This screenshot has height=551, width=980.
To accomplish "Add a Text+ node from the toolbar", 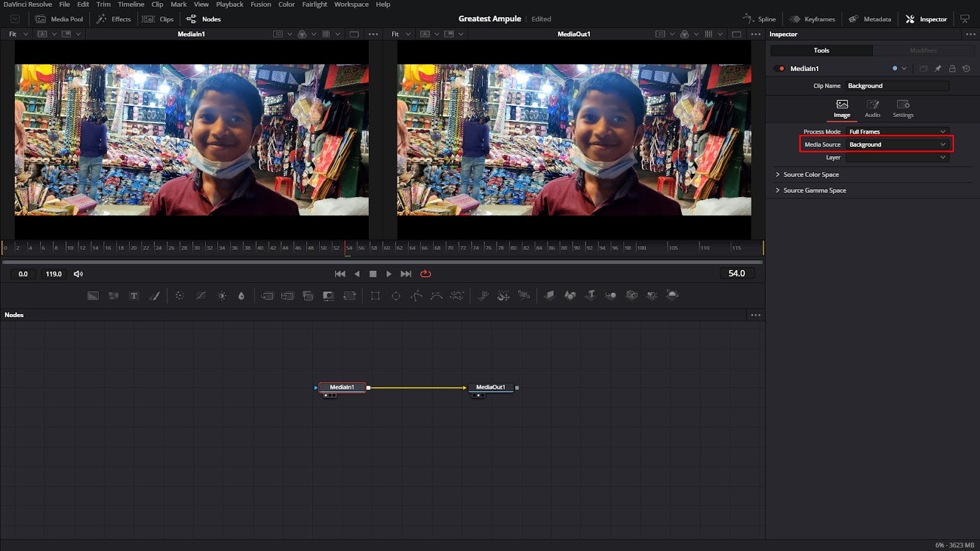I will click(134, 296).
